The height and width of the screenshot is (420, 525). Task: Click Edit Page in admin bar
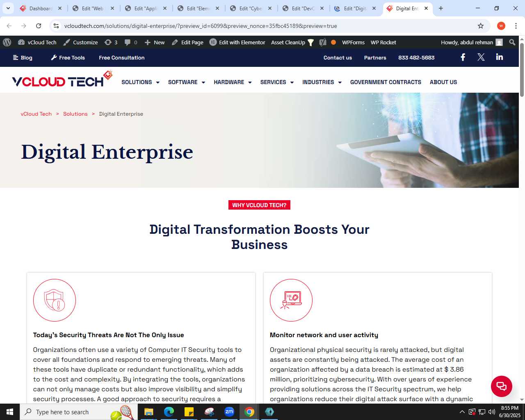pyautogui.click(x=187, y=42)
